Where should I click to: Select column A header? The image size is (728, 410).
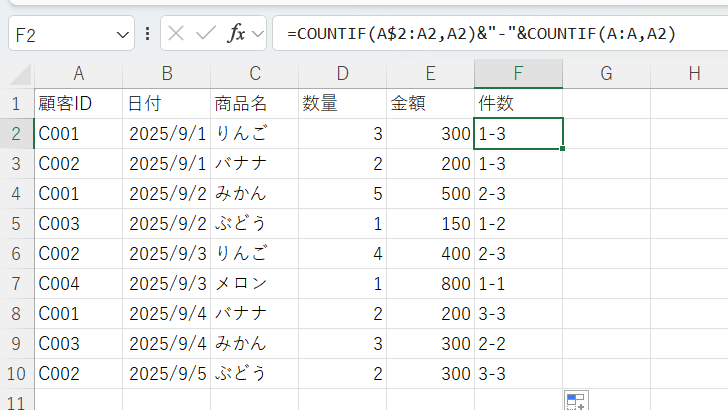(78, 73)
